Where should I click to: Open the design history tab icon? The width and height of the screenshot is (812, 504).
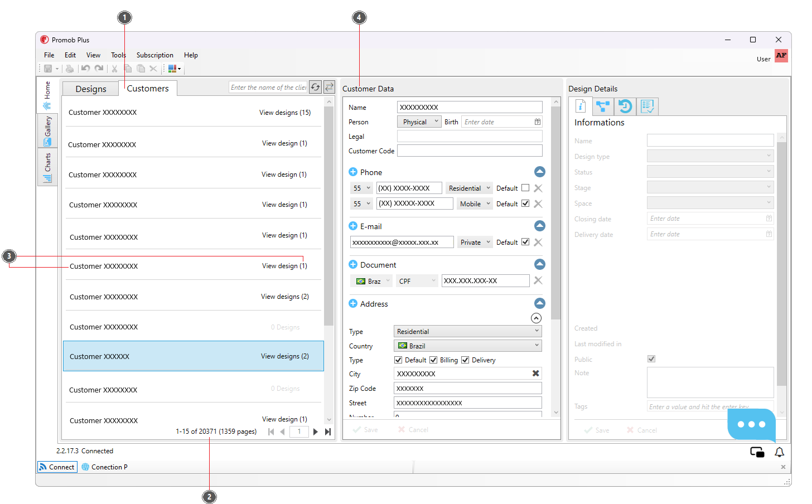625,106
